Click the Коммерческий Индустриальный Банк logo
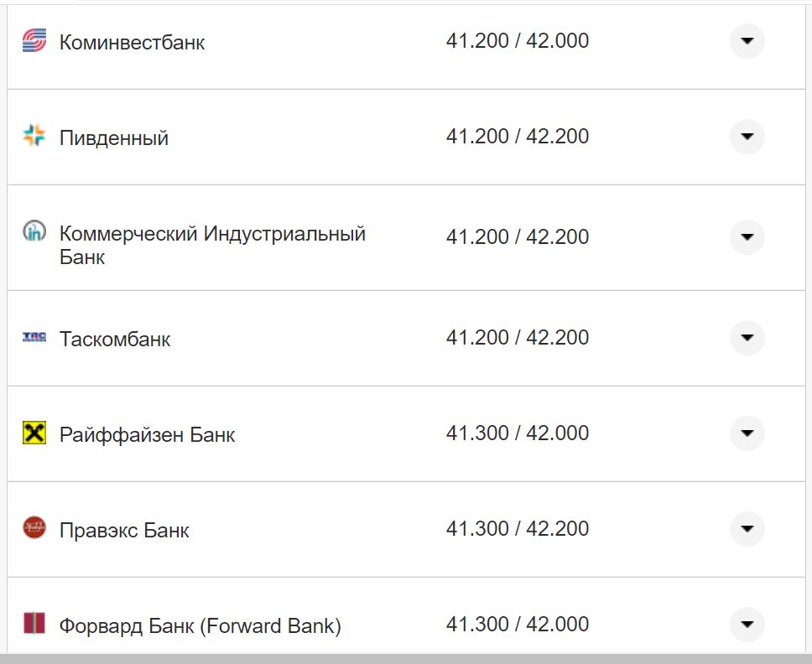This screenshot has height=664, width=812. click(x=34, y=231)
